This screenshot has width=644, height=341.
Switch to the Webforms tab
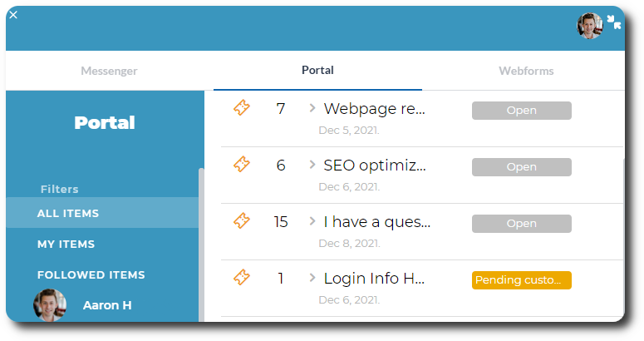pyautogui.click(x=526, y=71)
